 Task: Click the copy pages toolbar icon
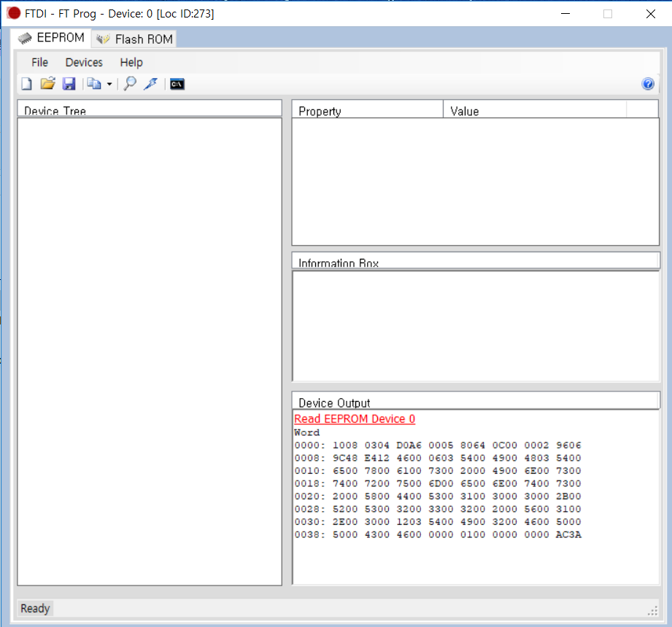click(x=94, y=84)
